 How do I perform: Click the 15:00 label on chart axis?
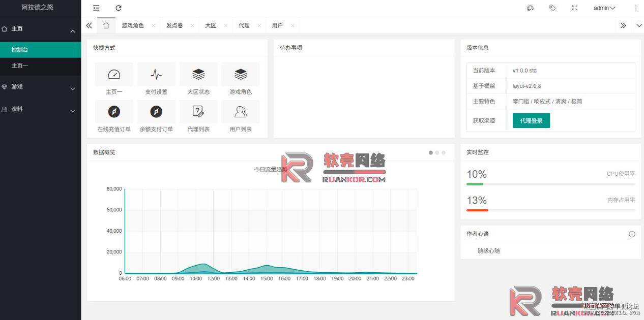coord(267,279)
